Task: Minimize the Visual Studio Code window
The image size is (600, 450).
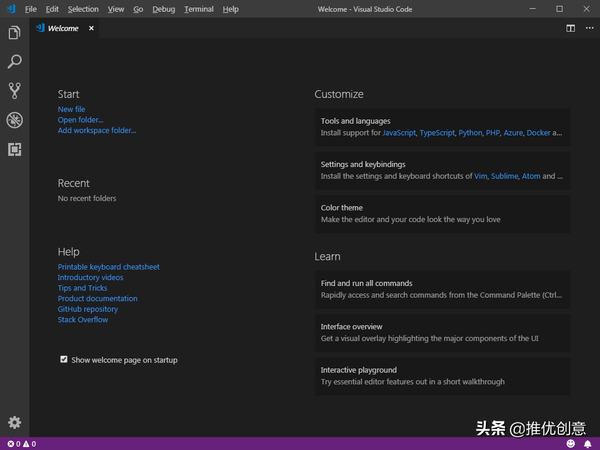Action: pos(533,9)
